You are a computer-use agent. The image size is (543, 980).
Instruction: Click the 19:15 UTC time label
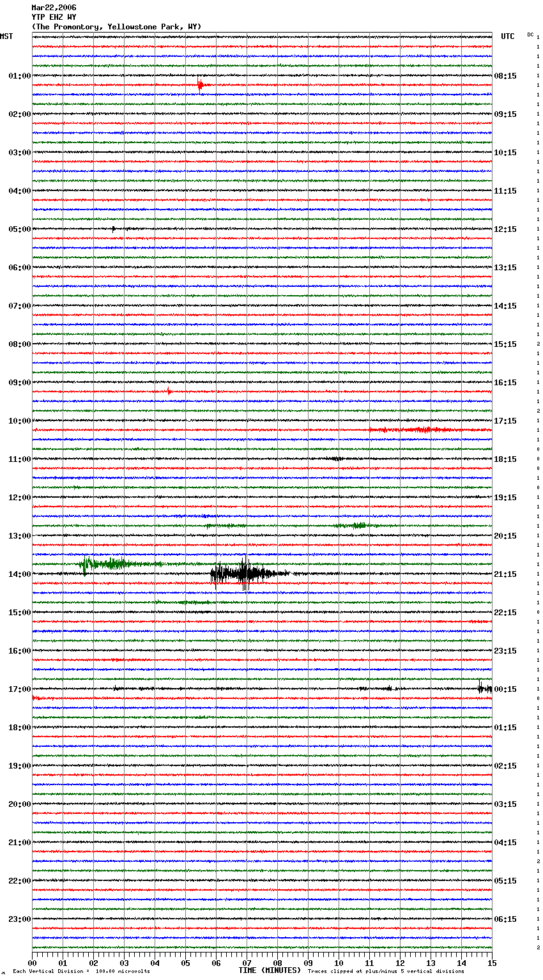coord(505,498)
